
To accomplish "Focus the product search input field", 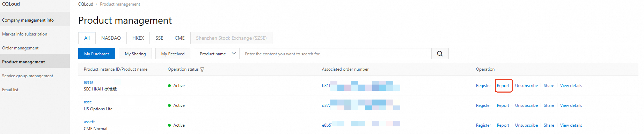I will click(335, 54).
